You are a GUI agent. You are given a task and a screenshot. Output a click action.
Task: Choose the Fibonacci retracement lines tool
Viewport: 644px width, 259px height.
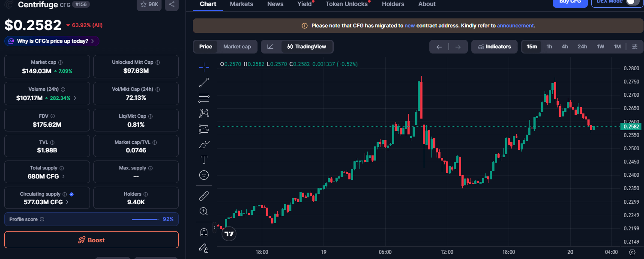tap(204, 98)
